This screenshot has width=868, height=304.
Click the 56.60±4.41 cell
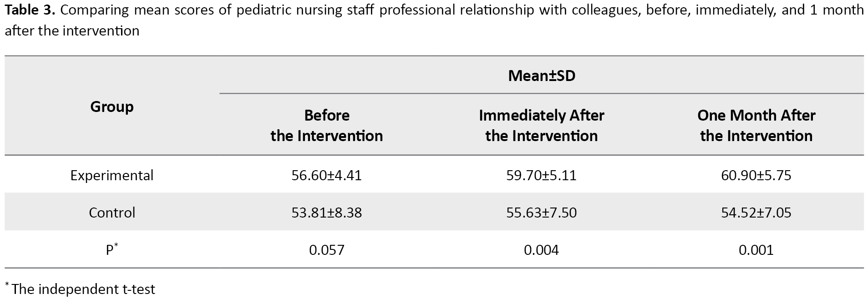point(326,175)
